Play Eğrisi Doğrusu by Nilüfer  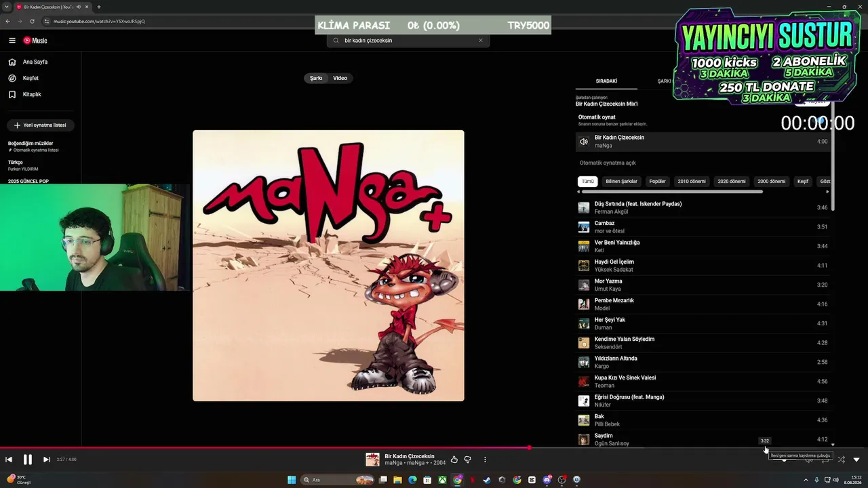click(703, 401)
